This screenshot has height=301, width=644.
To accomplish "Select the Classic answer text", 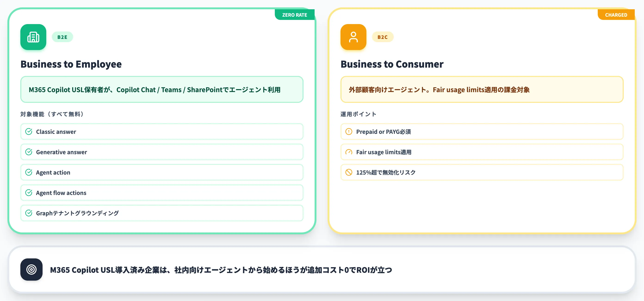I will (x=56, y=132).
